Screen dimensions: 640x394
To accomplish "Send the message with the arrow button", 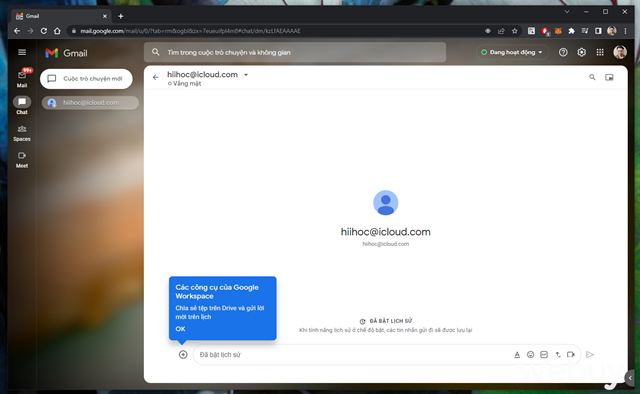I will 590,354.
